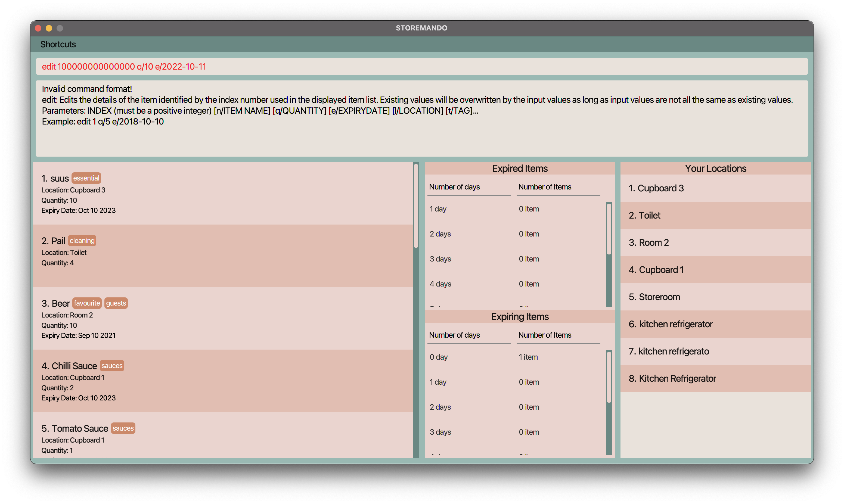Screen dimensions: 844x504
Task: Select the command input field
Action: click(x=422, y=66)
